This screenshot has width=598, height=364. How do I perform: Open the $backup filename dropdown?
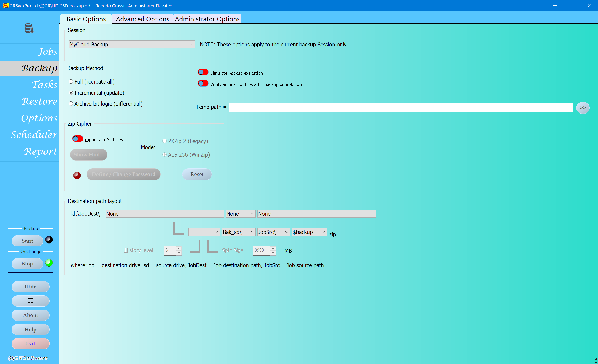click(309, 232)
